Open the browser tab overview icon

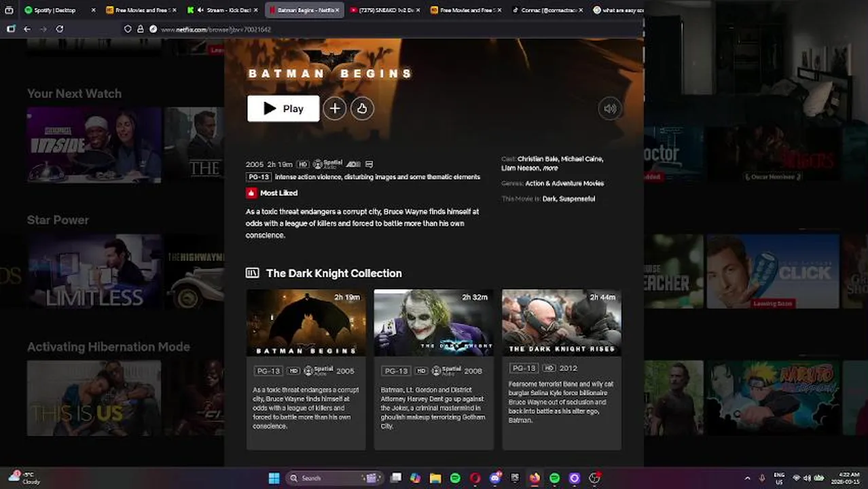tap(9, 10)
